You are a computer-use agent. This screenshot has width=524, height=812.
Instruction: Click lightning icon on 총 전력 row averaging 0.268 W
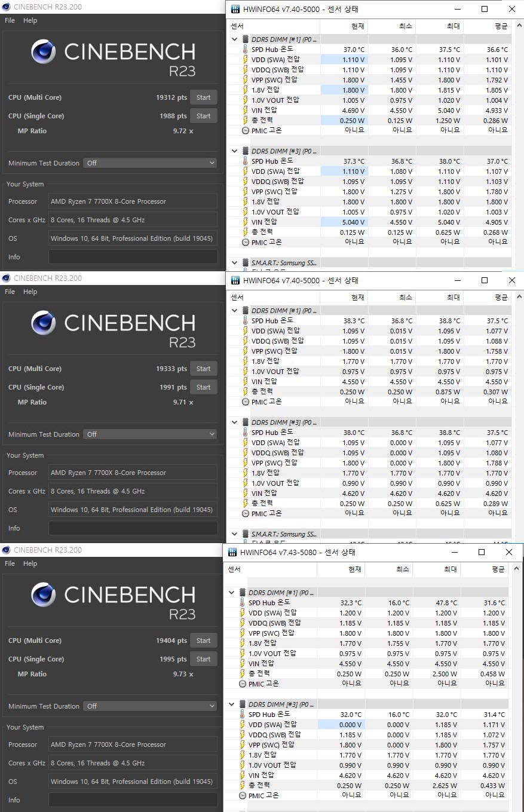tap(245, 232)
